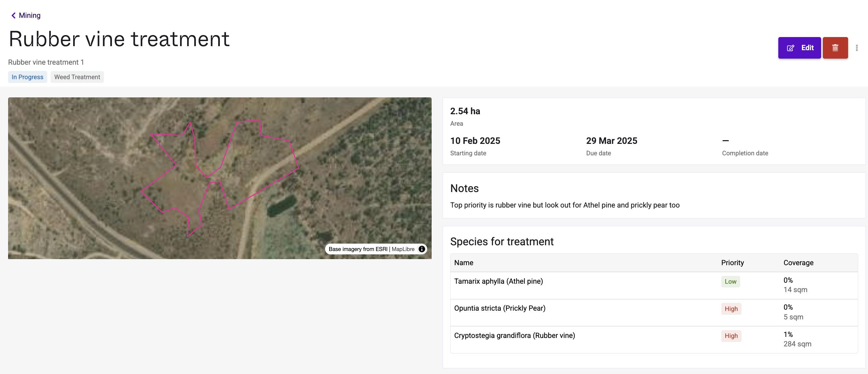Click the back chevron beside Mining

coord(13,15)
